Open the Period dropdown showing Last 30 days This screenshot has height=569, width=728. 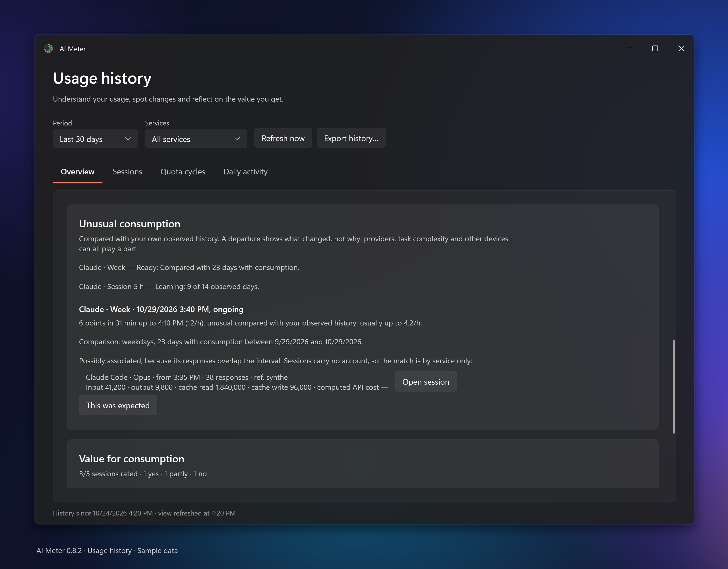pos(95,139)
